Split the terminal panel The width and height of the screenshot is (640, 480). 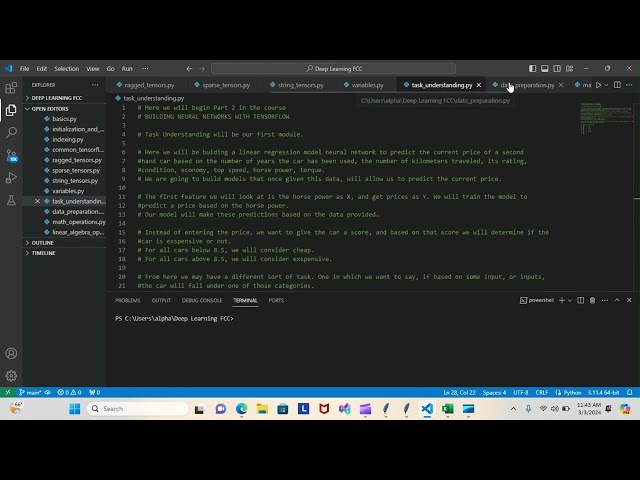coord(580,300)
